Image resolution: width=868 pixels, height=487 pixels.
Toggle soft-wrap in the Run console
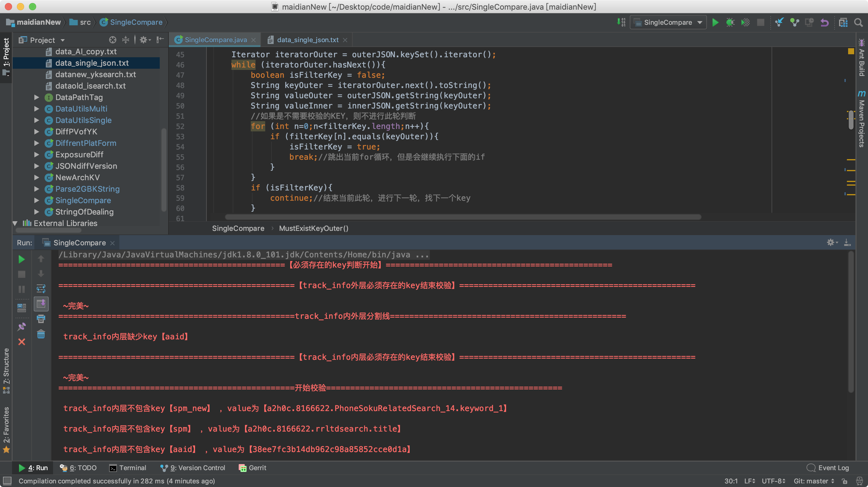(x=41, y=289)
